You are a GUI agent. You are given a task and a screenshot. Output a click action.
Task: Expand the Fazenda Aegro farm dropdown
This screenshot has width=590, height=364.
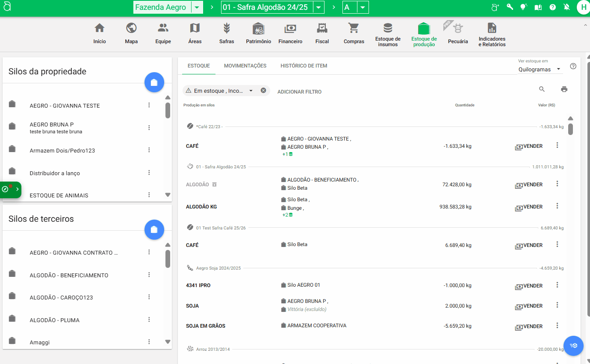196,7
